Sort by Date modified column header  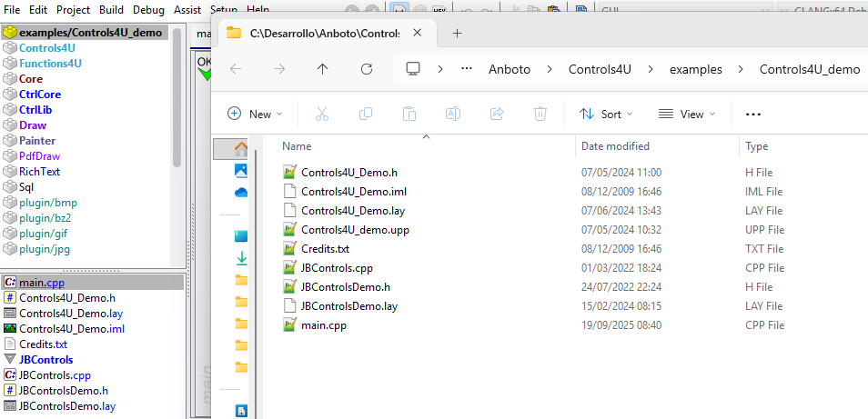[615, 146]
